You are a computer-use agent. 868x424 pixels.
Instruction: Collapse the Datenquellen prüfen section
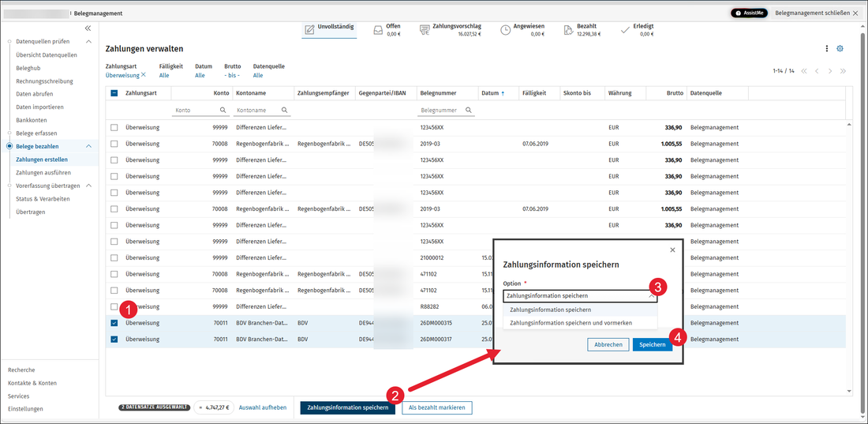point(88,42)
